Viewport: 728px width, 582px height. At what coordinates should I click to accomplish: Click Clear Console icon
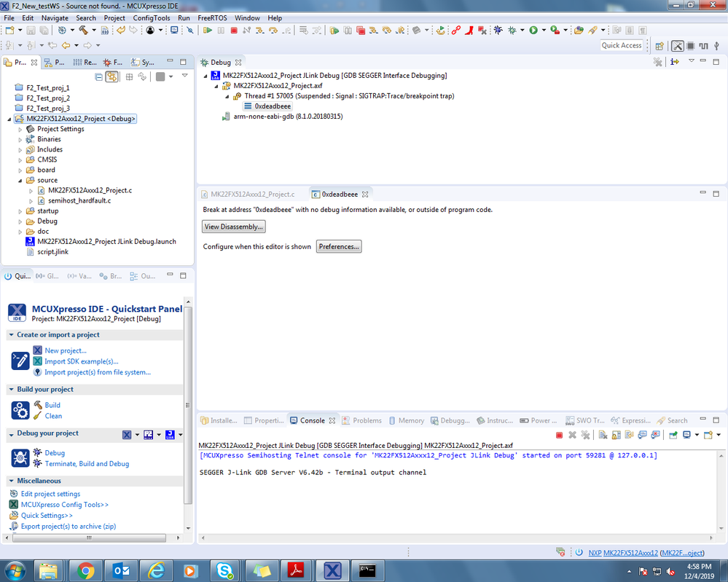coord(603,435)
